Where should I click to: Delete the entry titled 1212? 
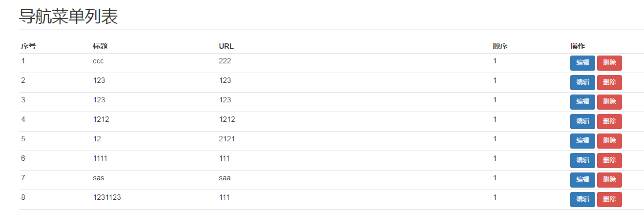(609, 121)
